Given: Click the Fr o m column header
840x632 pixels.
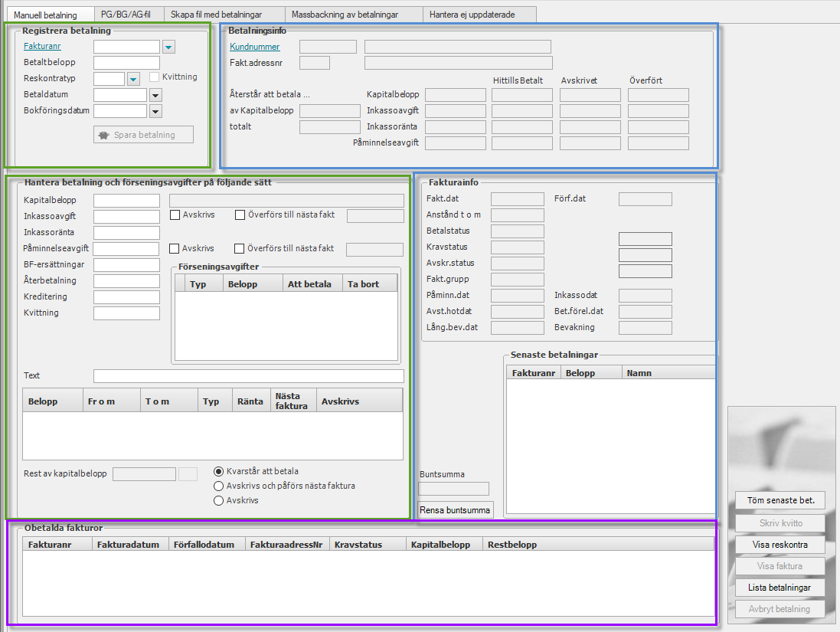Looking at the screenshot, I should tap(112, 401).
